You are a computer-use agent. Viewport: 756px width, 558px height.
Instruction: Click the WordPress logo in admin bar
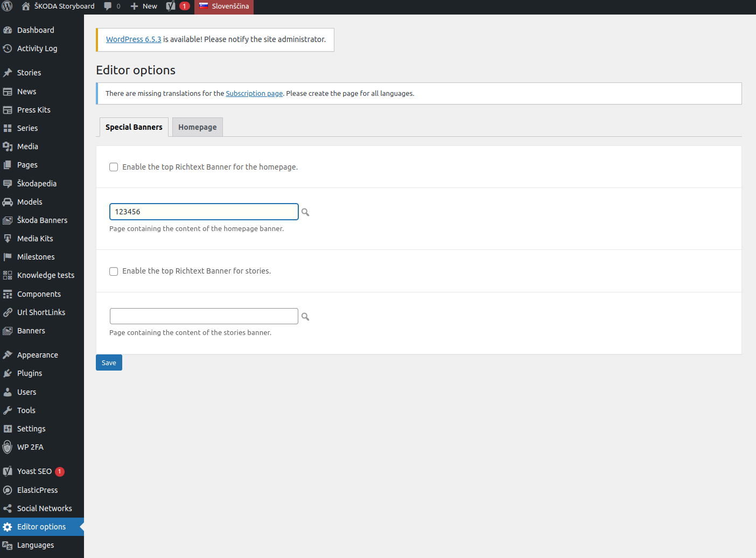pos(8,6)
